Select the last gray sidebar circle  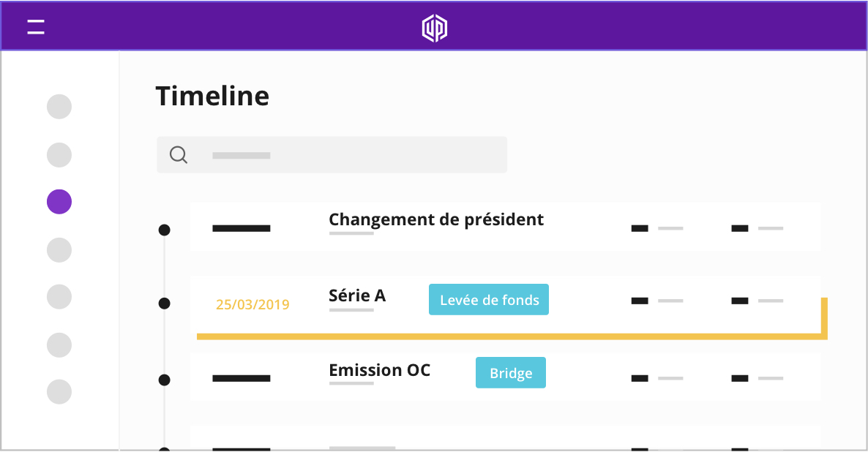pos(59,392)
